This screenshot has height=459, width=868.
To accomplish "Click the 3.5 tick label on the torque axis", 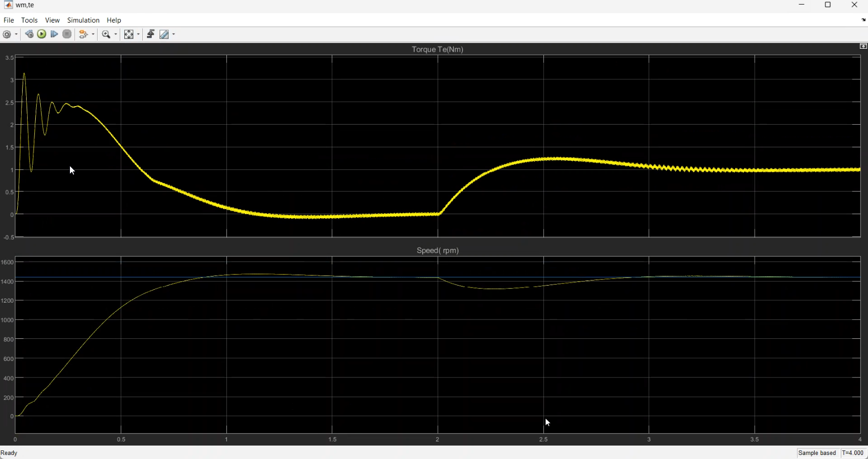I will pos(9,58).
